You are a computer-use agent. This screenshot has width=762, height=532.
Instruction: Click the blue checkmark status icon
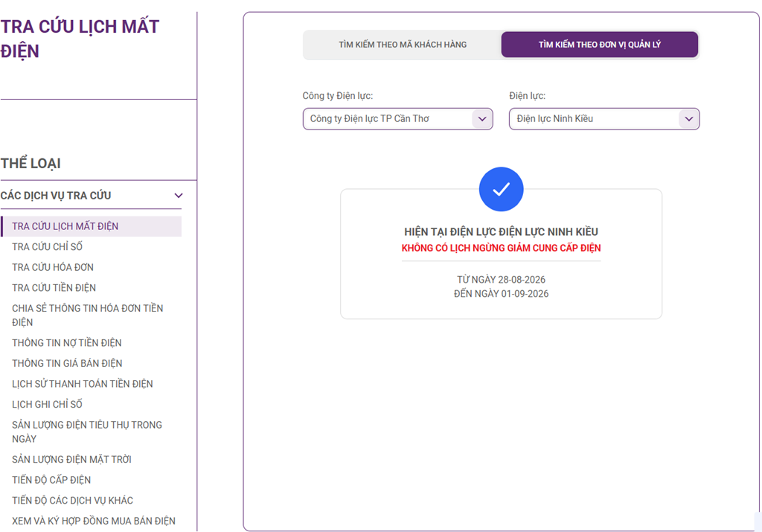501,189
